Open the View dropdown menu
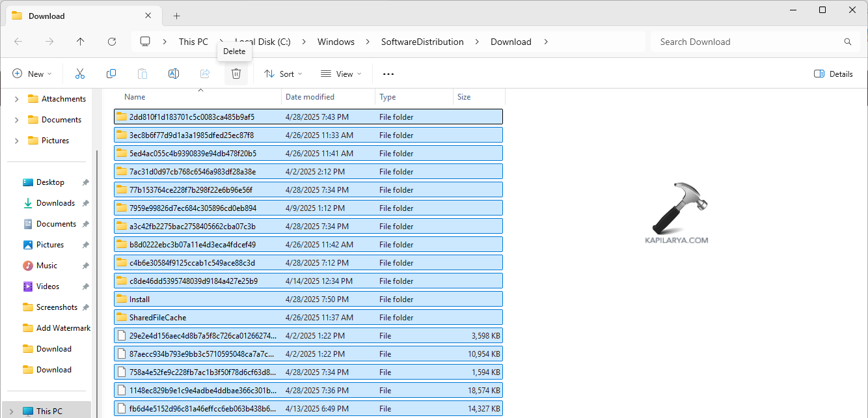 pos(341,74)
